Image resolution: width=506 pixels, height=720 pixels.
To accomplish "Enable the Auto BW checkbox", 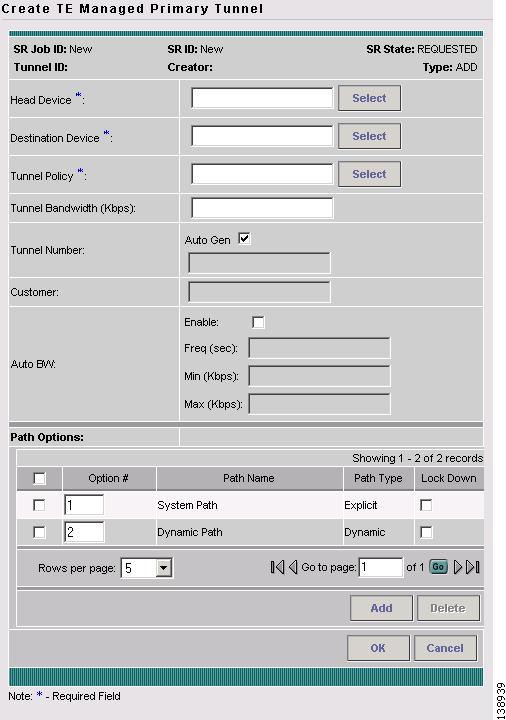I will (x=259, y=322).
